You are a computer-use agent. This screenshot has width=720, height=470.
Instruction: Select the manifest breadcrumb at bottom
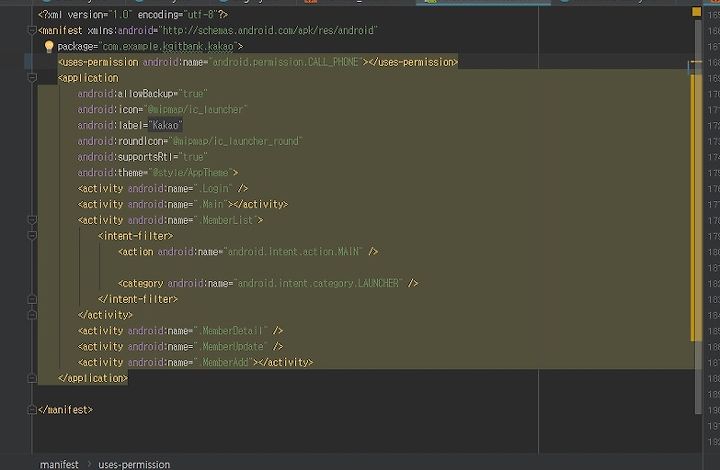(x=59, y=464)
